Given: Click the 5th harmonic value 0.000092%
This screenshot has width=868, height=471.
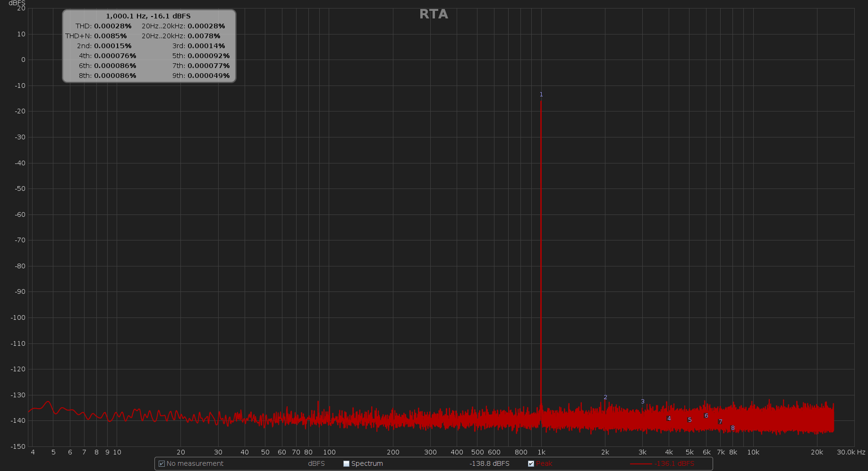Looking at the screenshot, I should point(209,56).
